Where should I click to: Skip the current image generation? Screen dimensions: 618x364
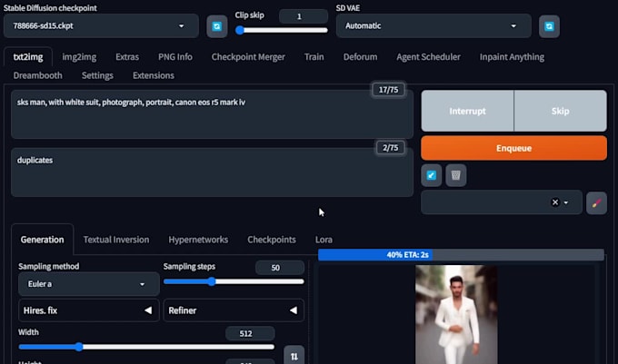(x=560, y=111)
